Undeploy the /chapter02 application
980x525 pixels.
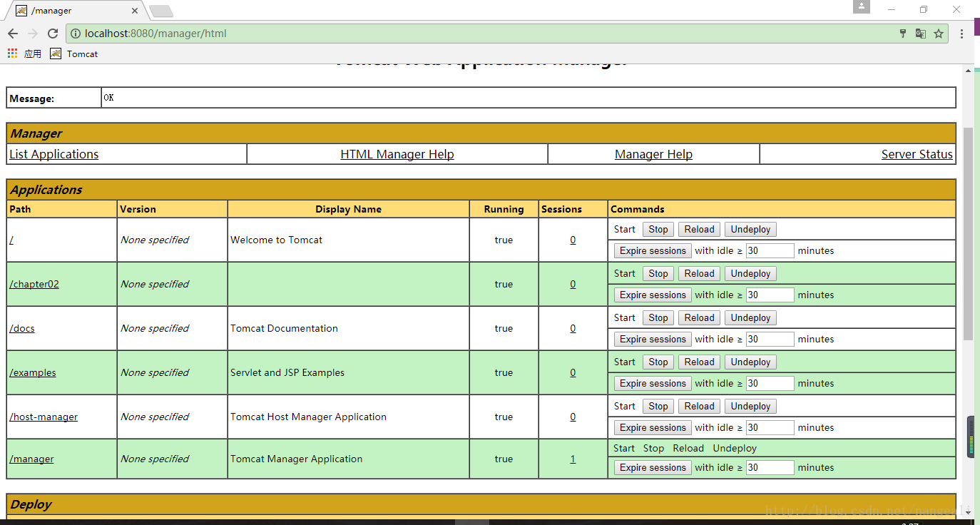[x=750, y=273]
